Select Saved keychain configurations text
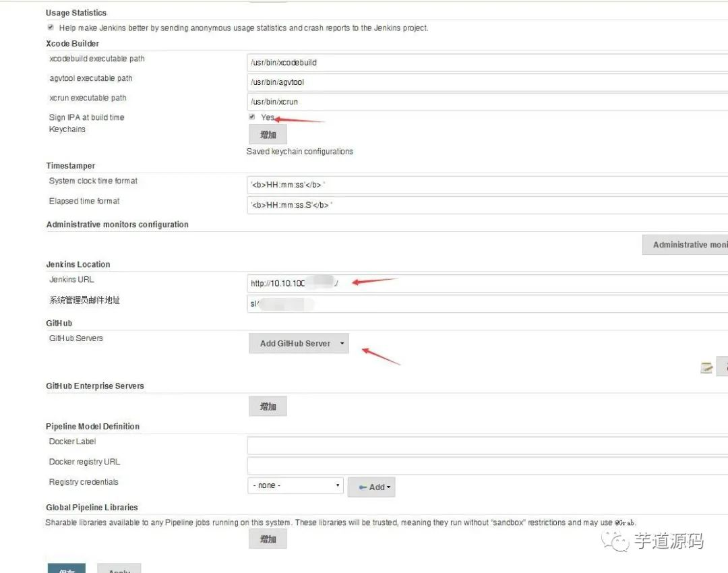Screen dimensions: 728x573 click(299, 152)
